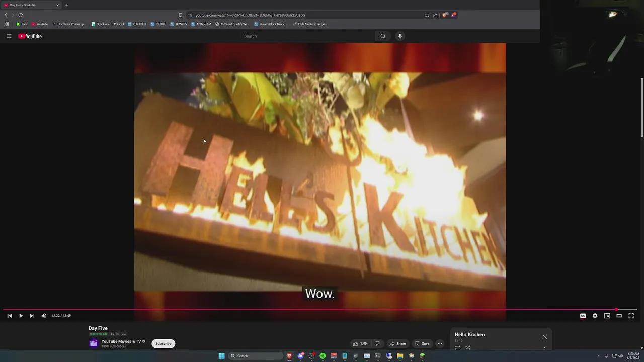Open Brave browser from taskbar

[289, 356]
